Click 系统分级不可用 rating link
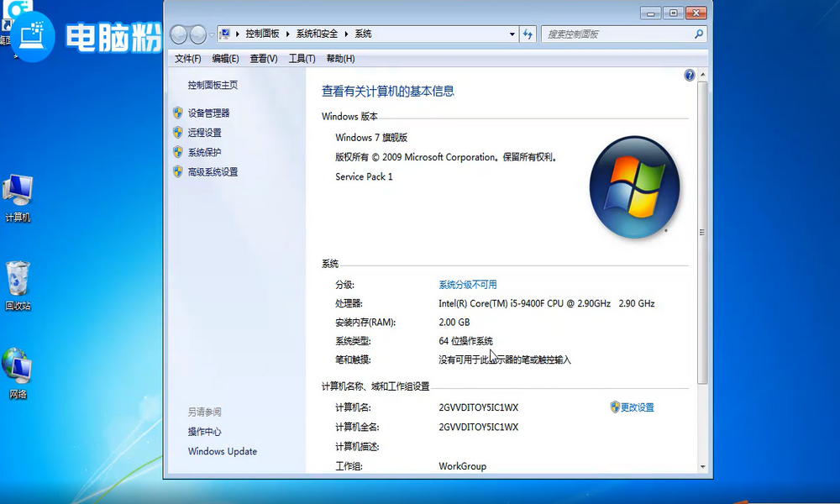 pos(468,285)
